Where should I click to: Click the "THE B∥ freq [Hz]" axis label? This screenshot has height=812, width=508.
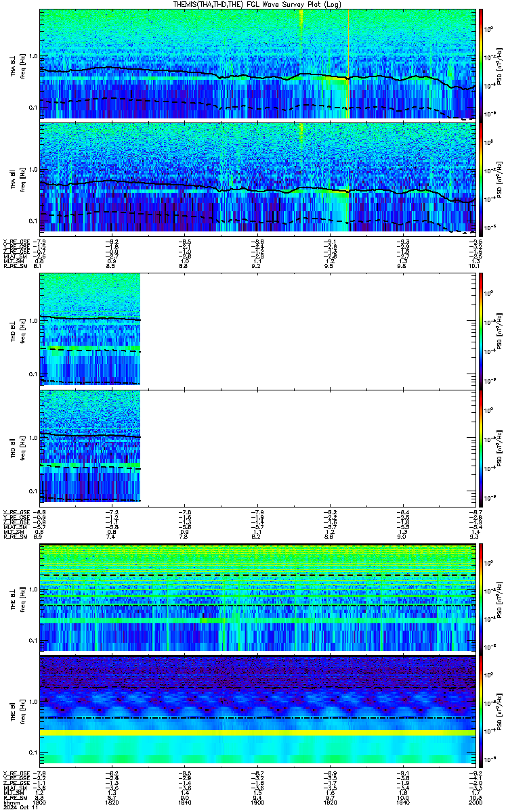pos(16,710)
